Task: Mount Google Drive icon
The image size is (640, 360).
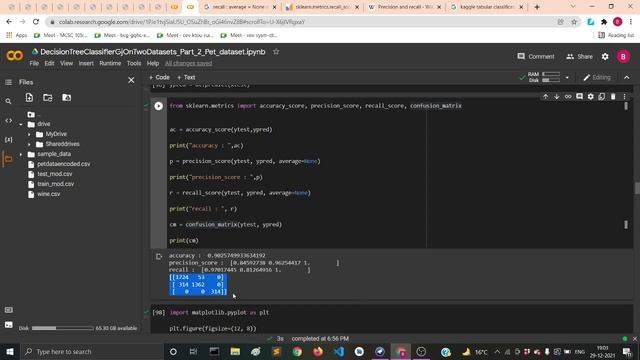Action: pyautogui.click(x=67, y=98)
